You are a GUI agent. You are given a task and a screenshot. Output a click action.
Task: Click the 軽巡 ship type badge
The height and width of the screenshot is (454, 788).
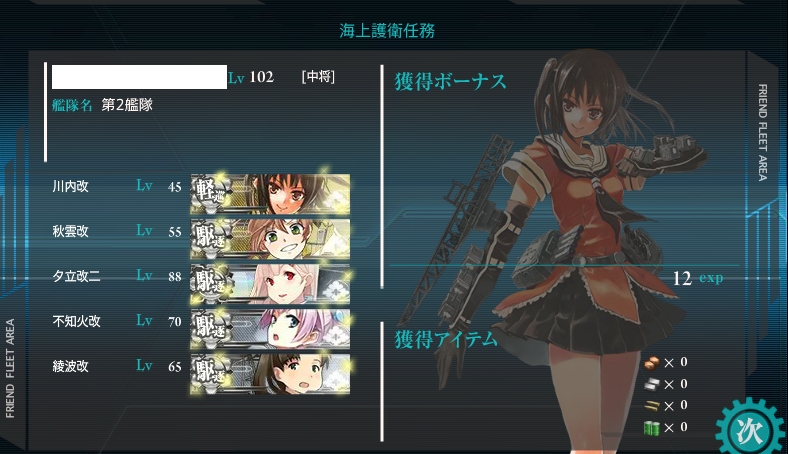click(x=211, y=193)
